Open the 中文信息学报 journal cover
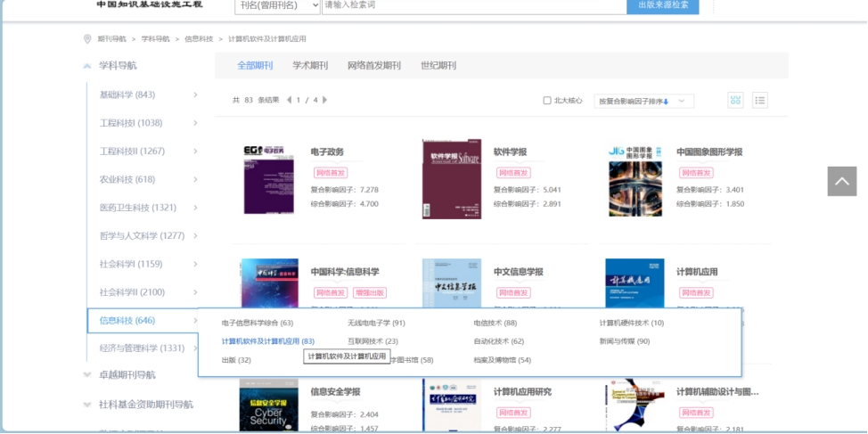This screenshot has height=434, width=868. click(x=452, y=283)
